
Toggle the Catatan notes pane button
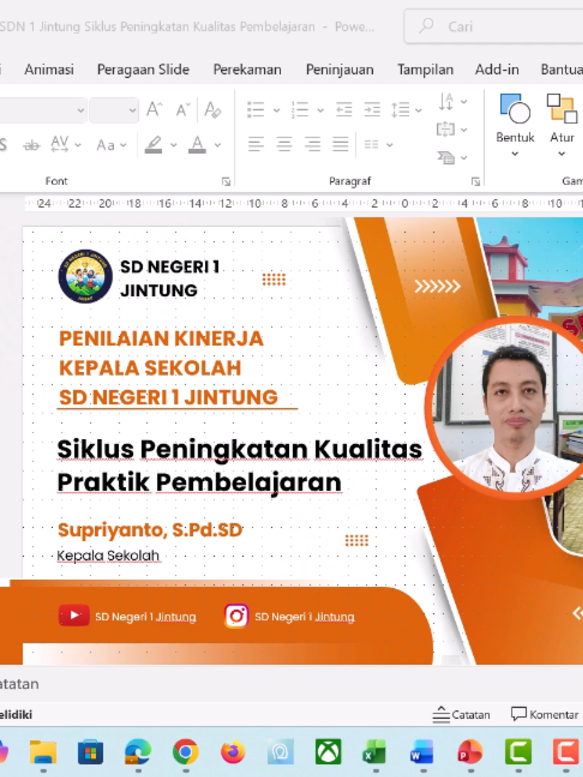[461, 715]
